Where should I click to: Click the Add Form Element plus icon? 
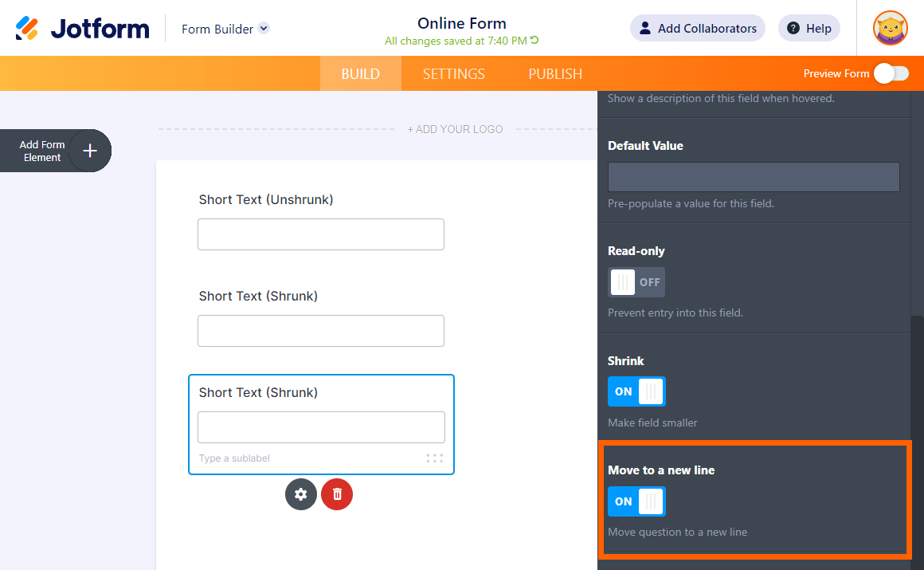click(x=89, y=151)
